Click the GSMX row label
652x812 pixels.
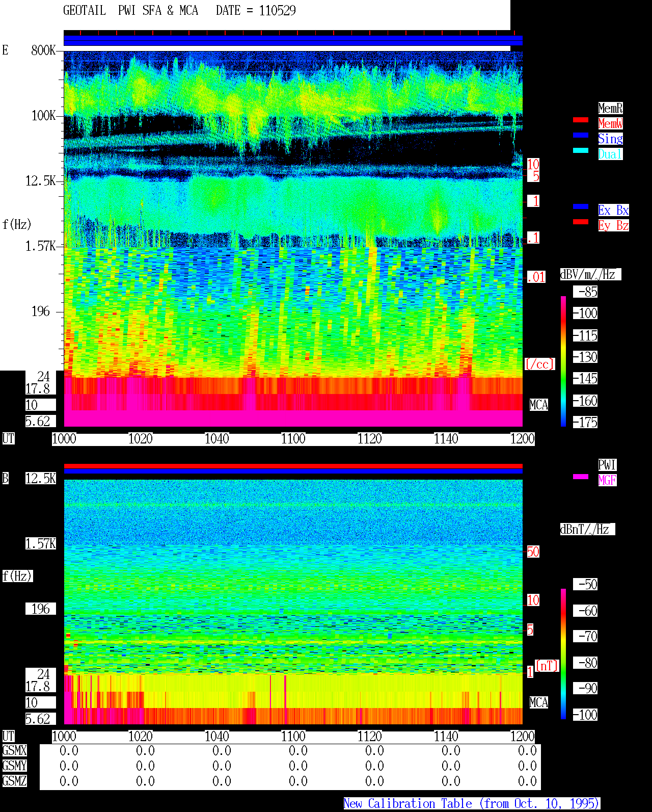coord(14,751)
